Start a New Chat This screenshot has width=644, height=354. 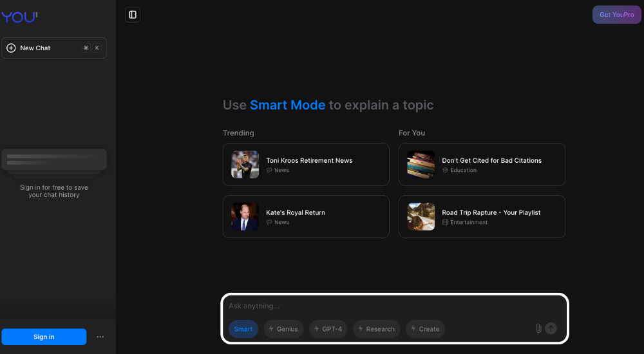click(54, 48)
